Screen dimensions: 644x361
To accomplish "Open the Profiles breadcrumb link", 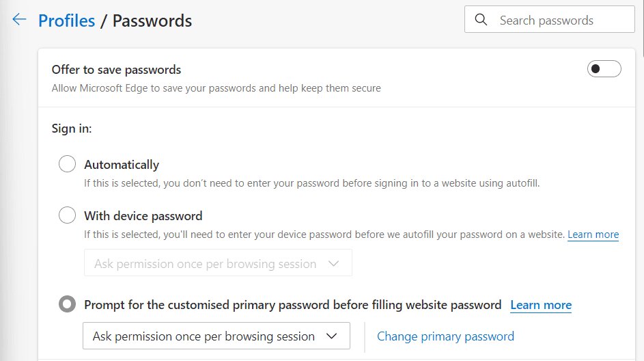I will pos(66,21).
